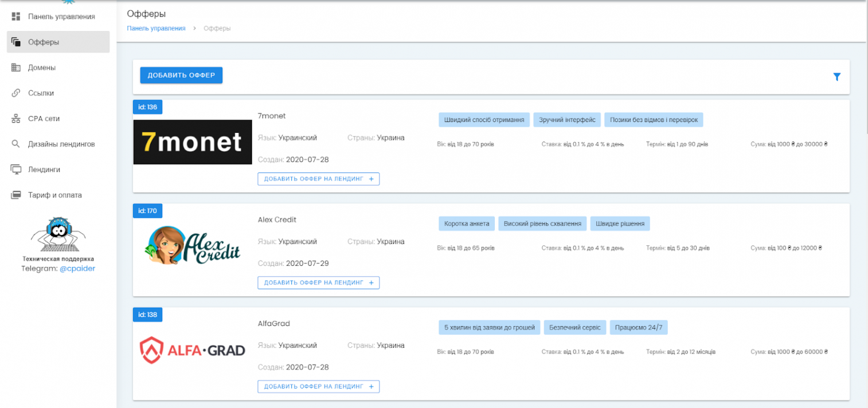Screen dimensions: 868x408
Task: Open the @cpaider Telegram link
Action: [x=77, y=268]
